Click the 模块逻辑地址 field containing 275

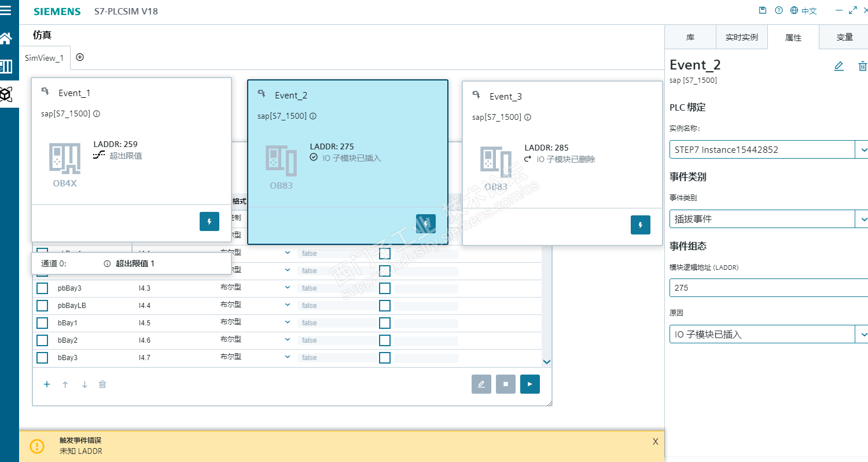(x=768, y=288)
